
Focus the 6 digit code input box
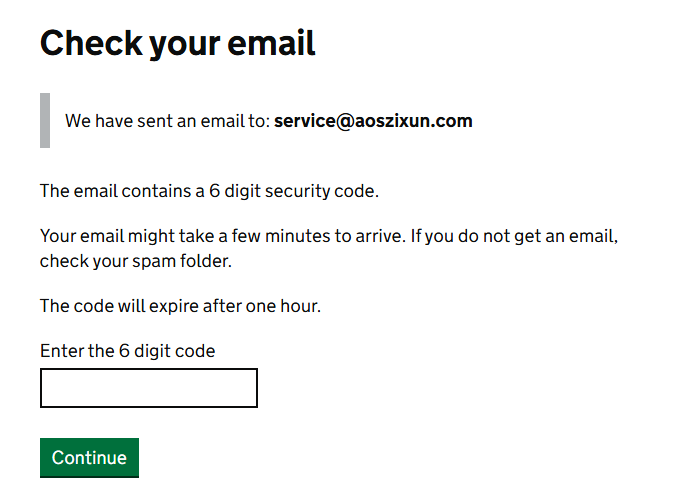149,388
